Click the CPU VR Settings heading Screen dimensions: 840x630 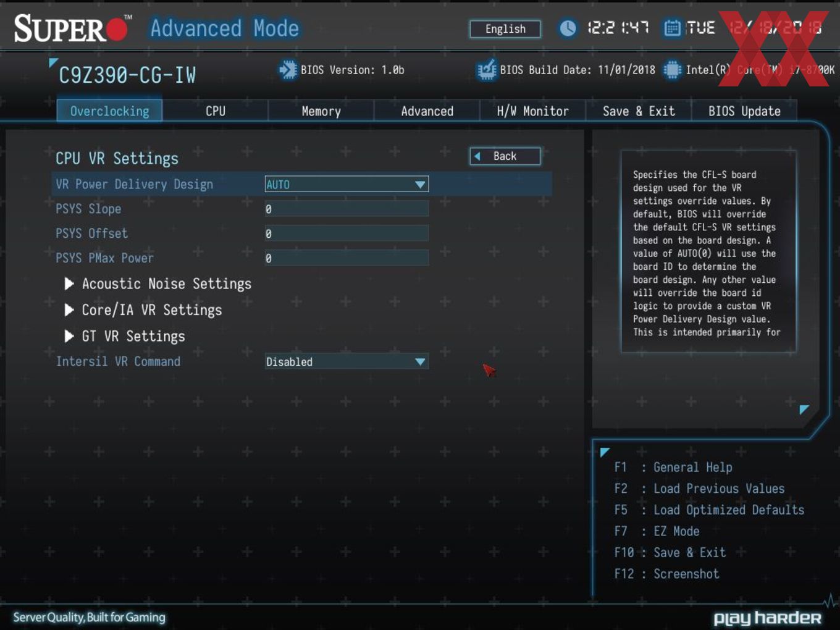[117, 159]
